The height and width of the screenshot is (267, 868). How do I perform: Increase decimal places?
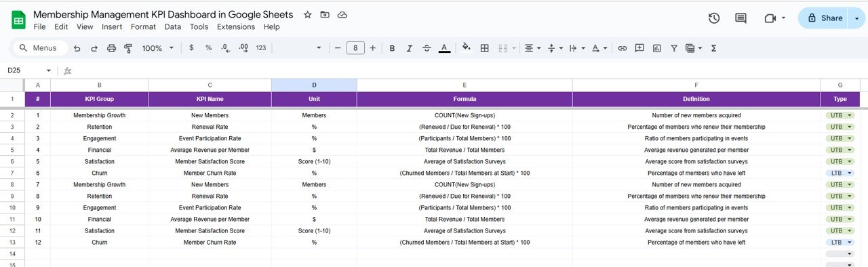pos(243,48)
